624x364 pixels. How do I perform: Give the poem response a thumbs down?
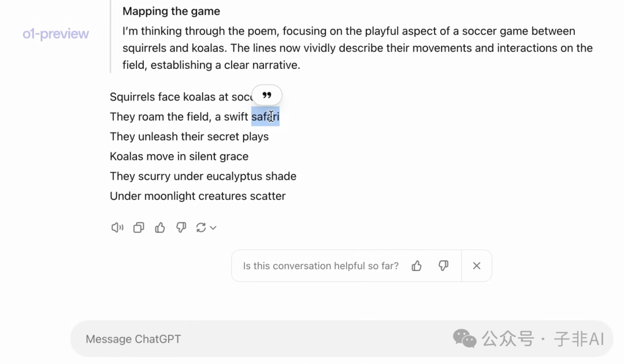181,228
